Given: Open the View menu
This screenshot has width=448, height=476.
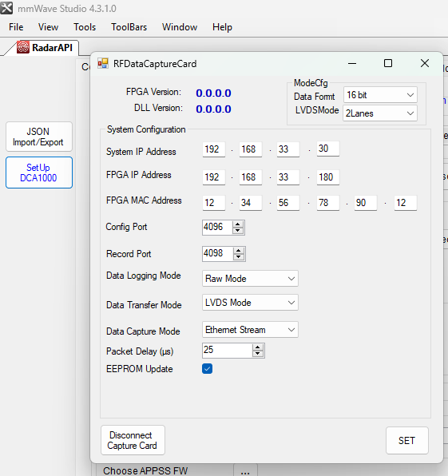Looking at the screenshot, I should pyautogui.click(x=48, y=27).
